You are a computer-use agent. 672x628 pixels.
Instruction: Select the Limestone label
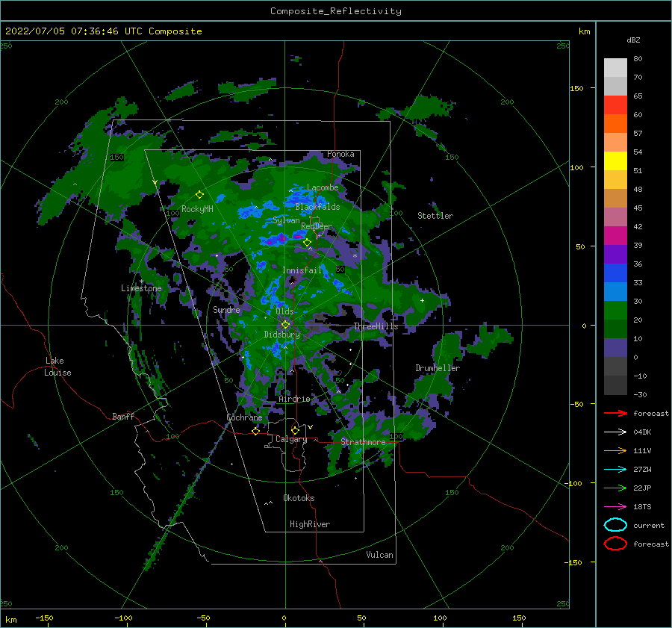click(x=141, y=288)
